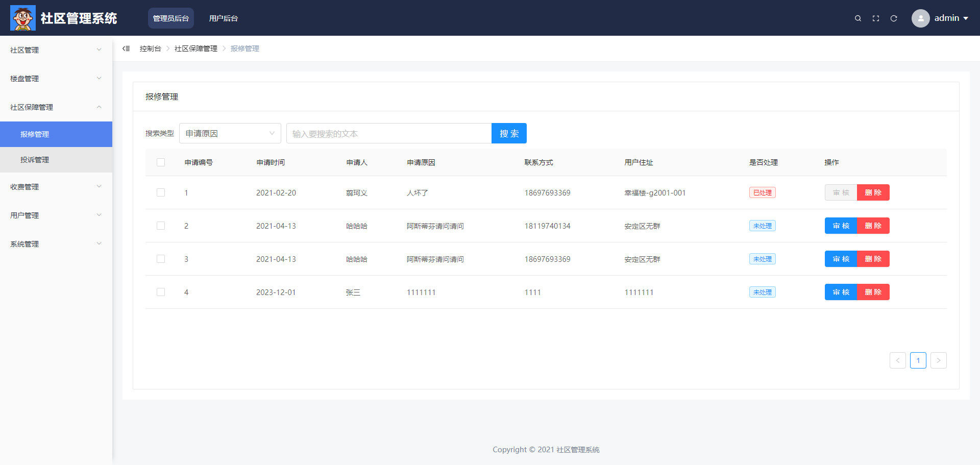980x465 pixels.
Task: Open the 申请原因 search type dropdown
Action: pyautogui.click(x=230, y=133)
